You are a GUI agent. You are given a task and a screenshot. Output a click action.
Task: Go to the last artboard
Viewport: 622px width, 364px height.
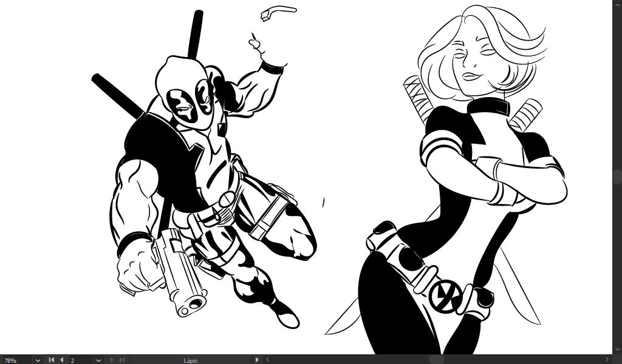[x=121, y=360]
